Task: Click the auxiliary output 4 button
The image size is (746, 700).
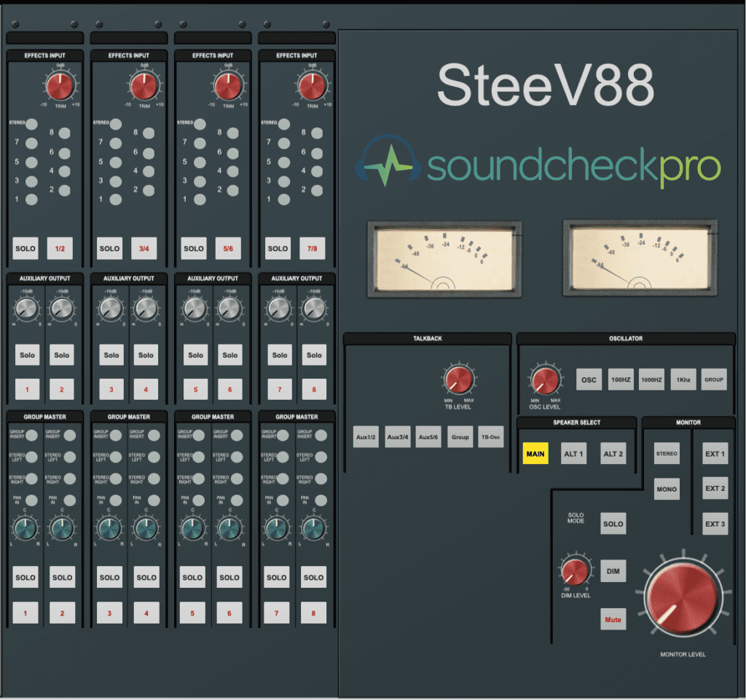Action: pyautogui.click(x=146, y=390)
